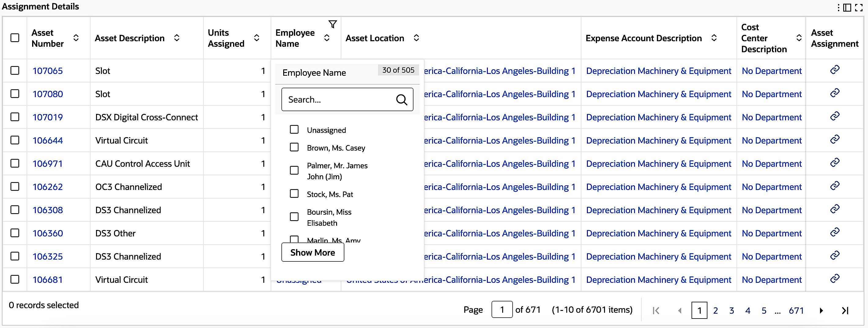Sort by Asset Description column
Viewport: 868px width, 328px height.
point(176,38)
